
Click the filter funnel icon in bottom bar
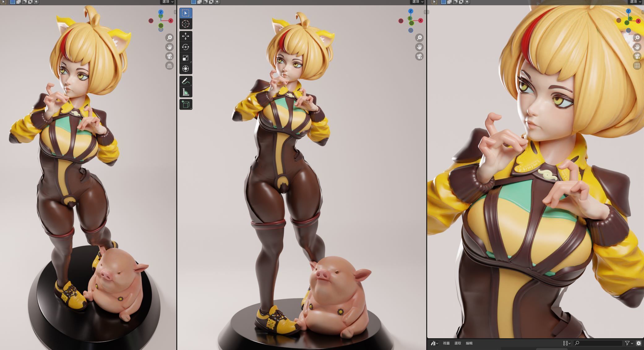click(x=627, y=343)
